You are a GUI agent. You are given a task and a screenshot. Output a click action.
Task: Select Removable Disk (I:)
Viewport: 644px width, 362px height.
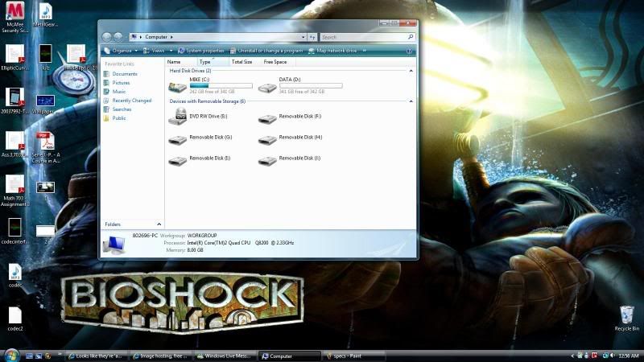(x=200, y=160)
